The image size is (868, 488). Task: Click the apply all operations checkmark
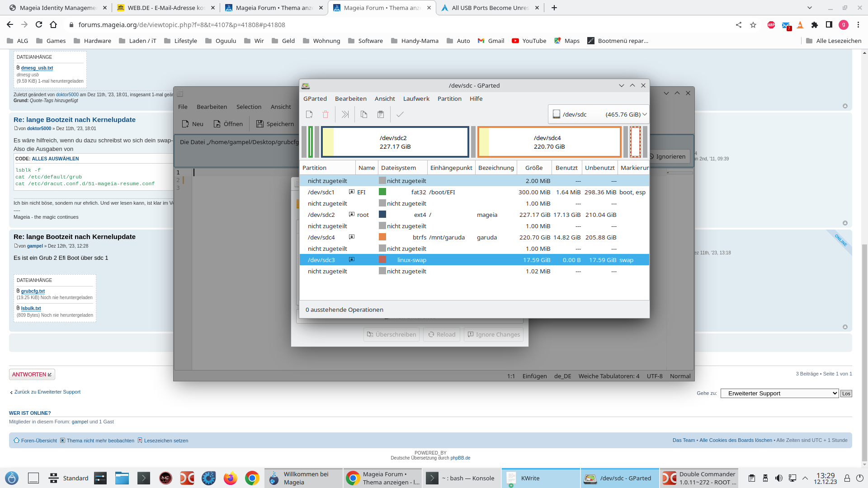coord(400,115)
